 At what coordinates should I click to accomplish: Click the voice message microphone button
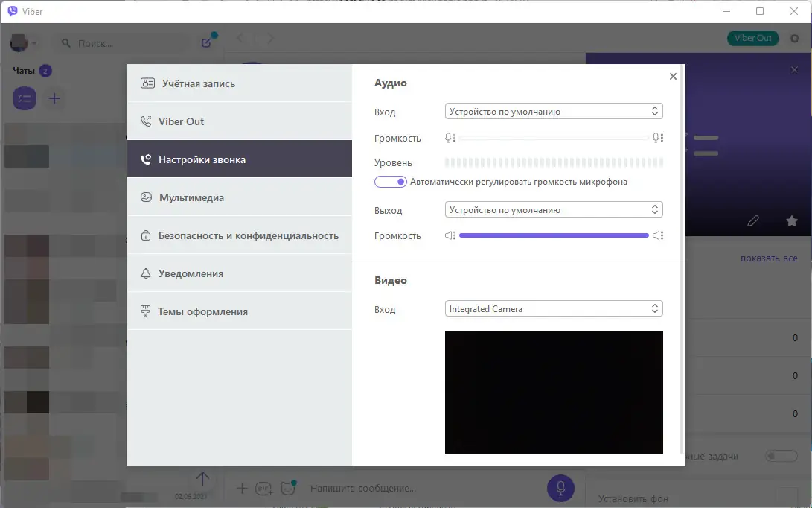point(561,488)
